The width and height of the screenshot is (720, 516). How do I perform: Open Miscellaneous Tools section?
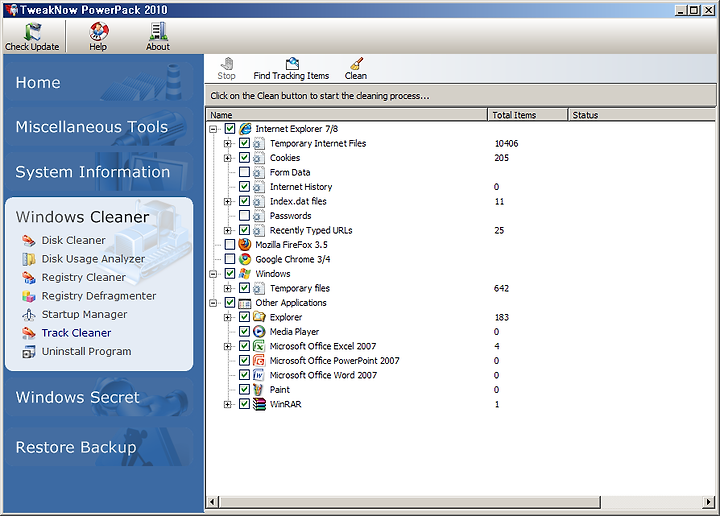point(99,127)
